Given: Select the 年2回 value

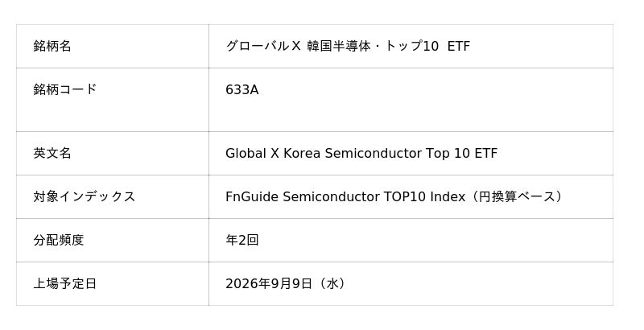Looking at the screenshot, I should (242, 240).
